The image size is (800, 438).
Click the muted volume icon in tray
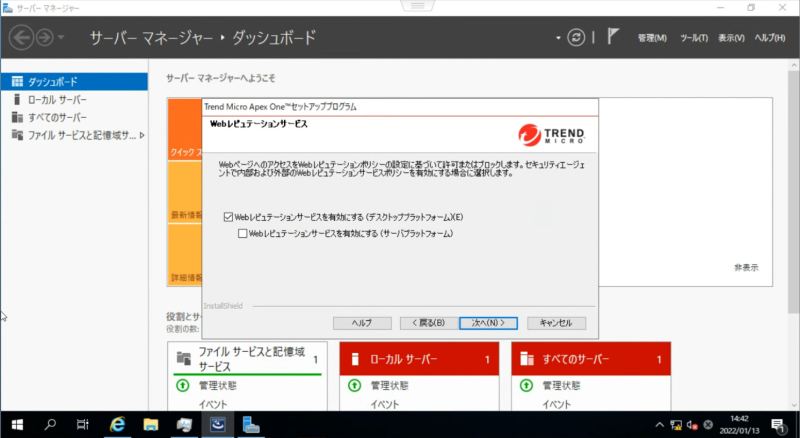coord(692,425)
